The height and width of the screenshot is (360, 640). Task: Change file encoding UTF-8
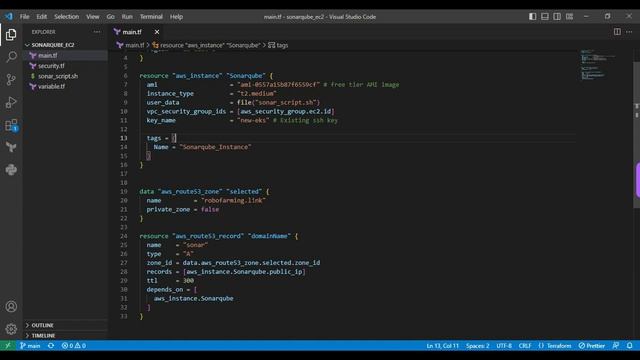click(x=504, y=346)
